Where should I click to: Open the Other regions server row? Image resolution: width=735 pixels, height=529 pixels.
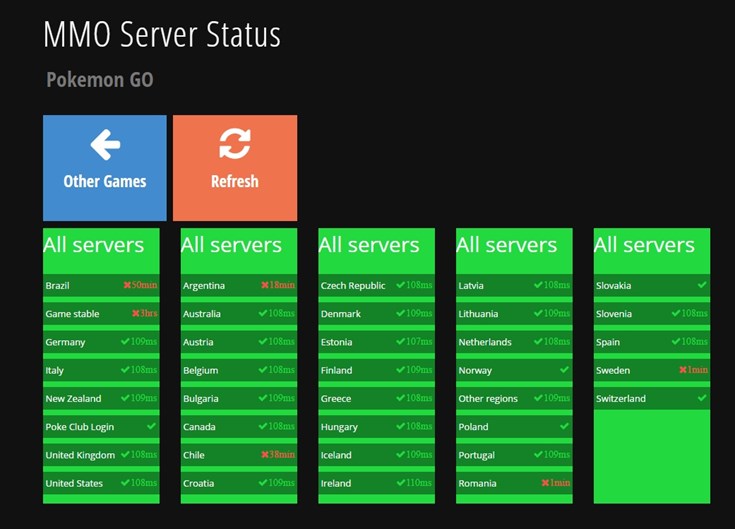[514, 398]
